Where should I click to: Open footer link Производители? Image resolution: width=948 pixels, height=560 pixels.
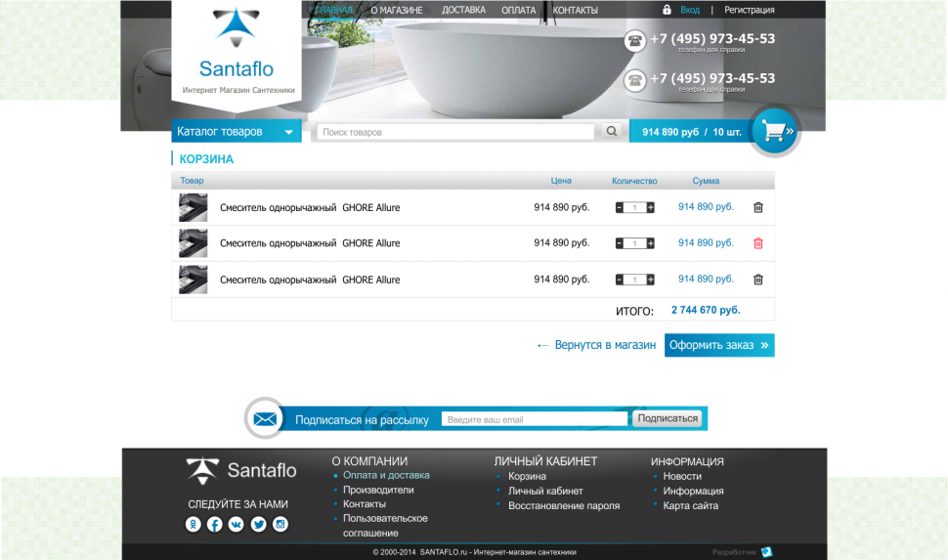pyautogui.click(x=378, y=490)
